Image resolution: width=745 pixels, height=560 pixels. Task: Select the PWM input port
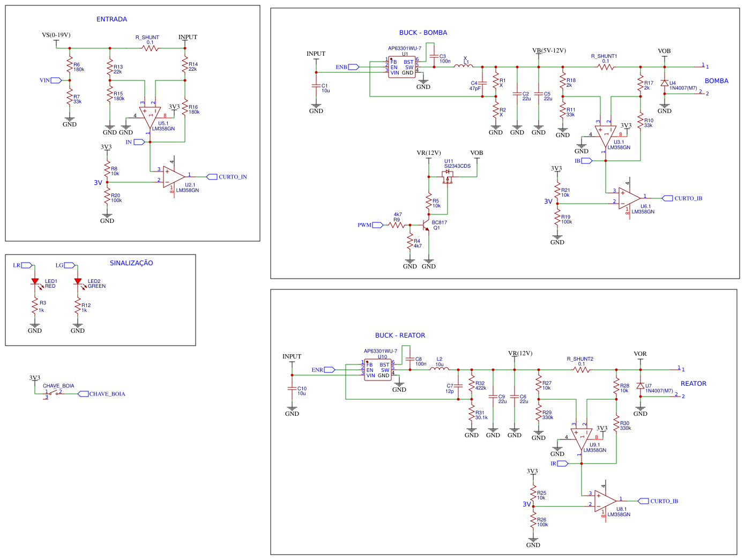pyautogui.click(x=370, y=225)
